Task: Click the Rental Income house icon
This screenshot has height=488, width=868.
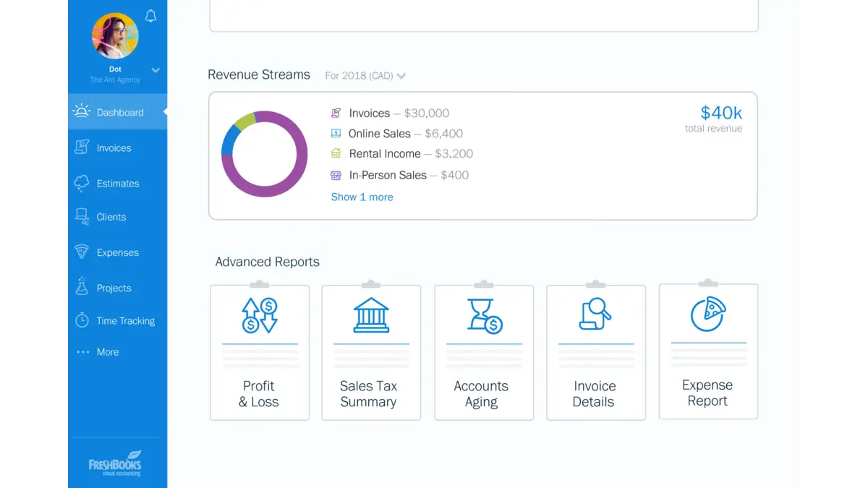Action: 336,153
